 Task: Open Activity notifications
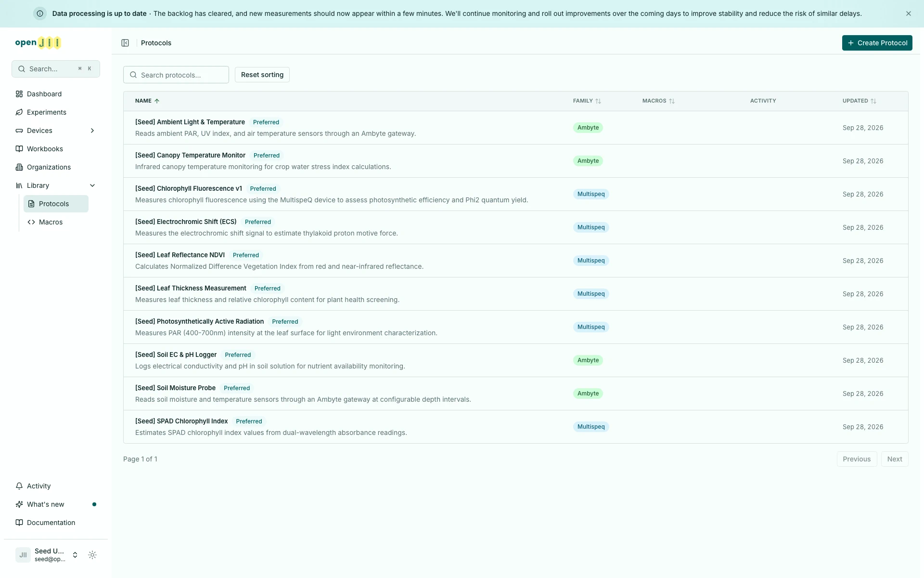coord(56,486)
